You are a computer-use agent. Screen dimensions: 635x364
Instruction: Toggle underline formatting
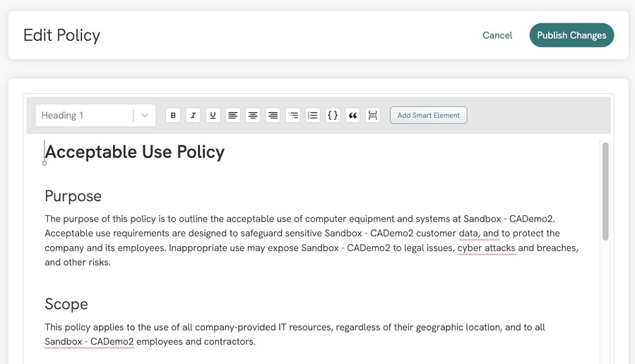pos(213,115)
